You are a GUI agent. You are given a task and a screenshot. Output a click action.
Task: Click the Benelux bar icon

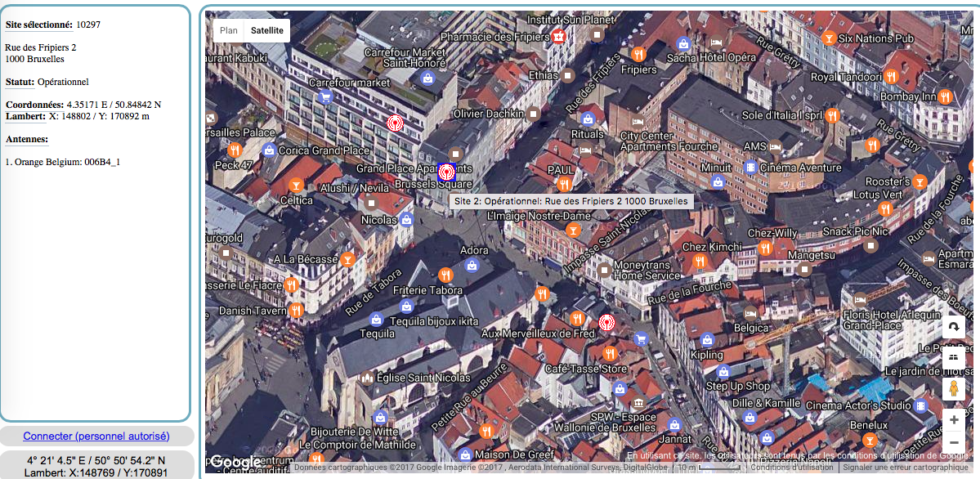coord(869,440)
